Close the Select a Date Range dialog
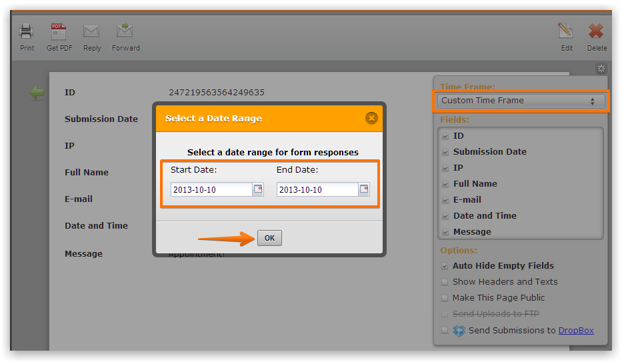Image resolution: width=622 pixels, height=364 pixels. (371, 118)
